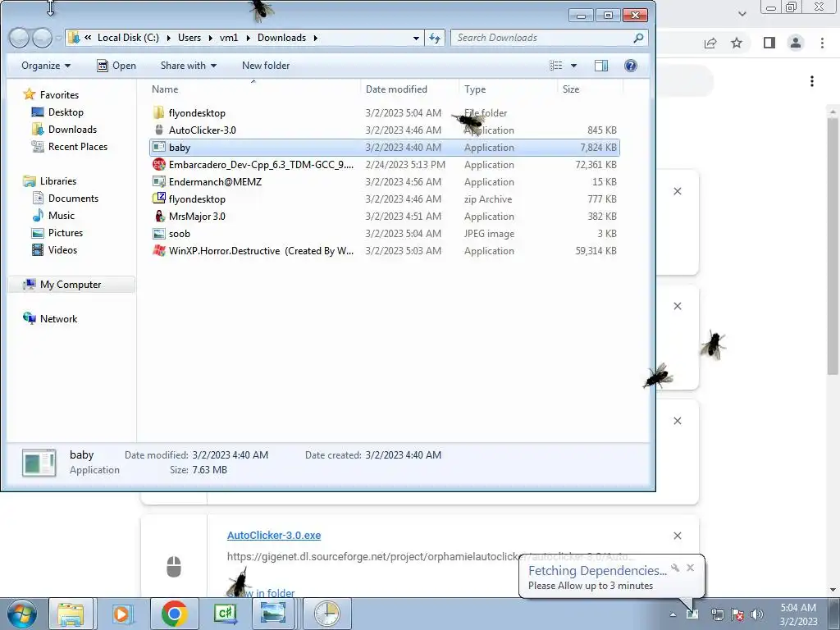Select the AutoClicker-3.0 mouse icon

point(158,130)
